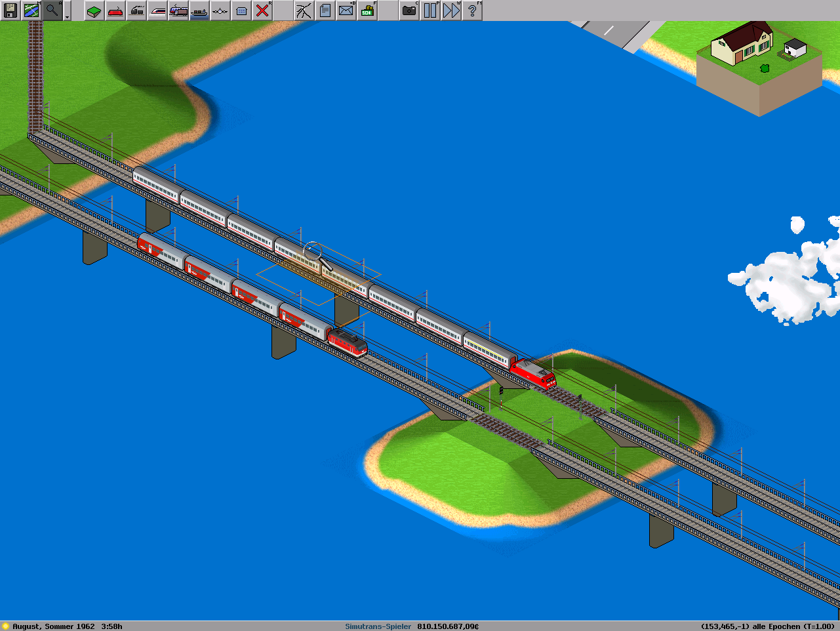Open the lists document icon
The image size is (840, 631).
click(325, 10)
